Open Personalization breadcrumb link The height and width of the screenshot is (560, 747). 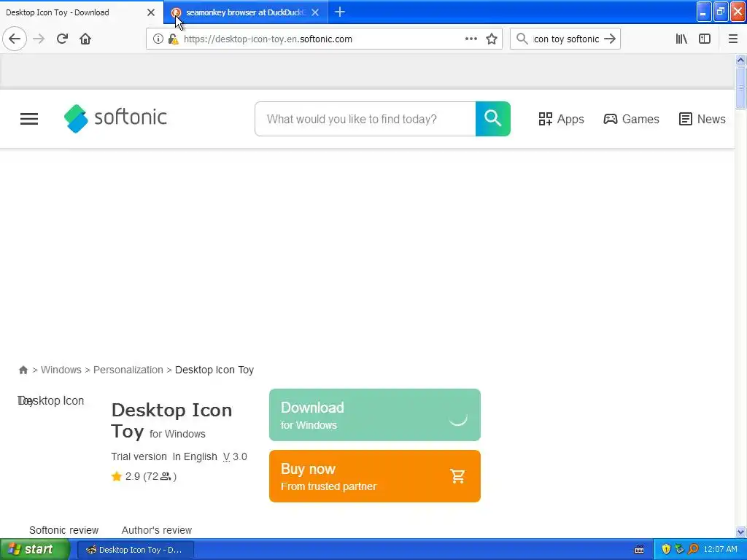click(x=128, y=370)
